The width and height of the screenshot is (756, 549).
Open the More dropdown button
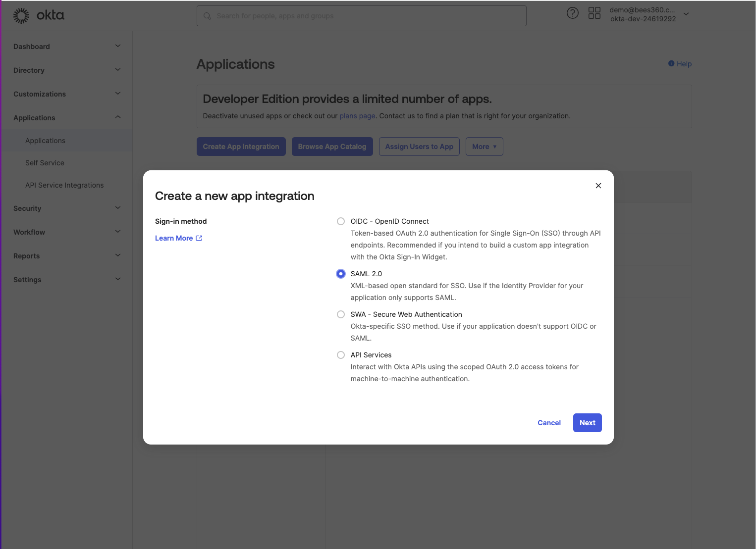[x=484, y=147]
